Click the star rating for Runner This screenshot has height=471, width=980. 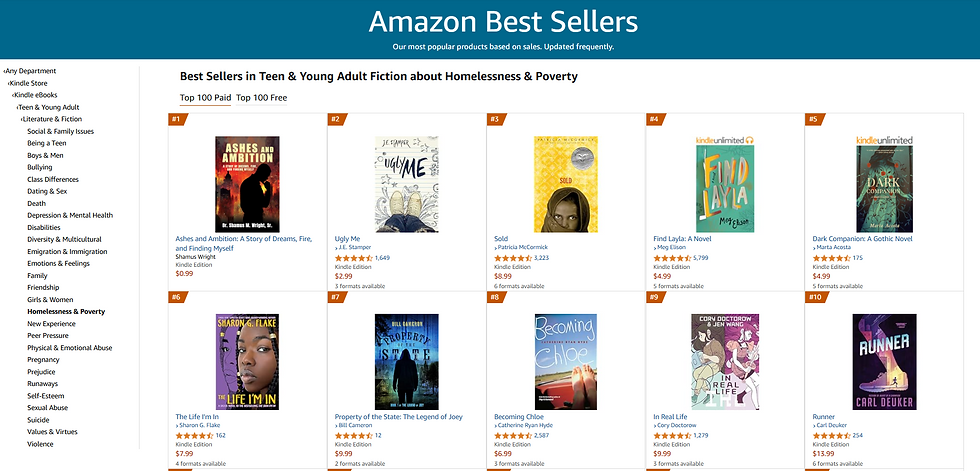(x=832, y=435)
